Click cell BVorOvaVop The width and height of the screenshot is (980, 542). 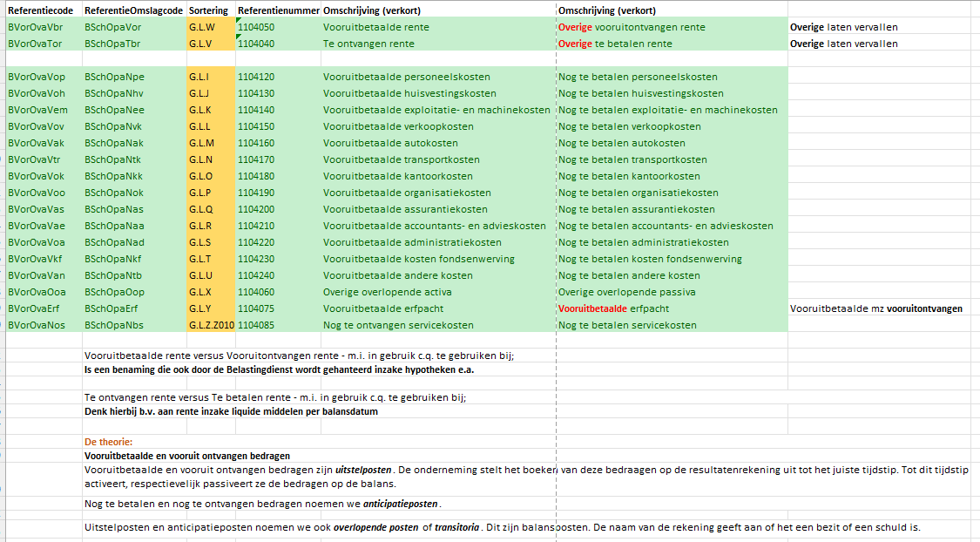coord(44,77)
